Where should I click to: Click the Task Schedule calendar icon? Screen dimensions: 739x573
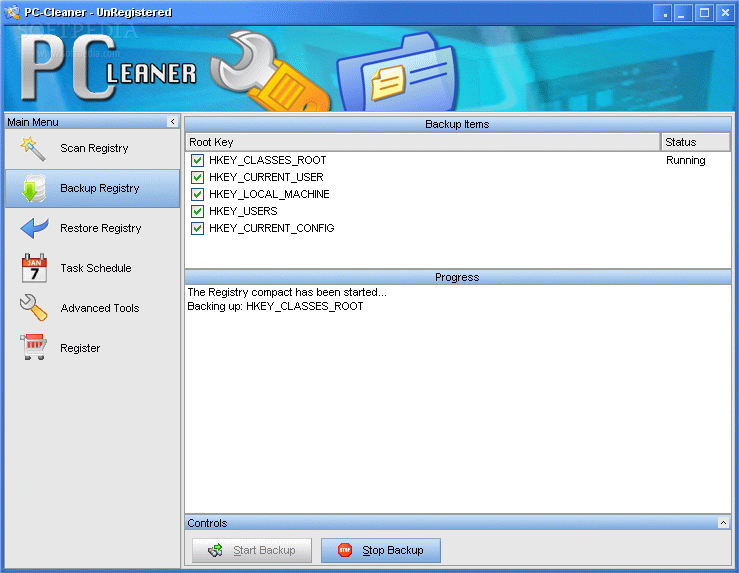(34, 268)
